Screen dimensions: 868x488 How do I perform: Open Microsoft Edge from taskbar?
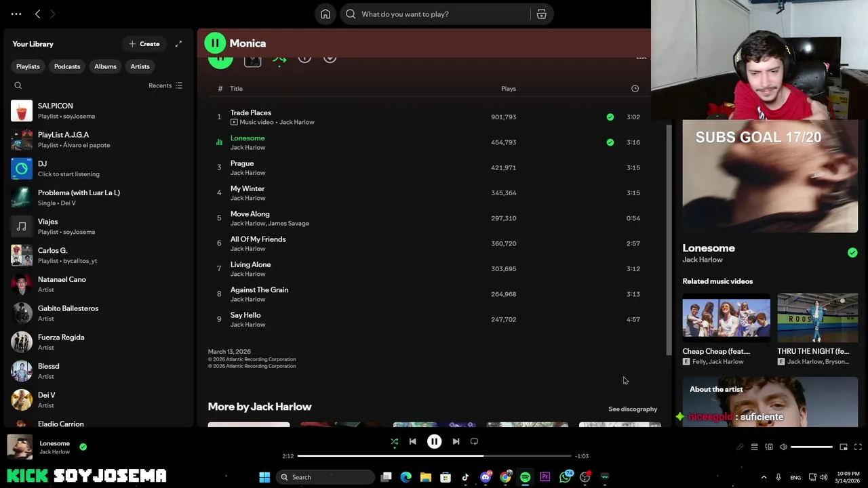pyautogui.click(x=406, y=477)
